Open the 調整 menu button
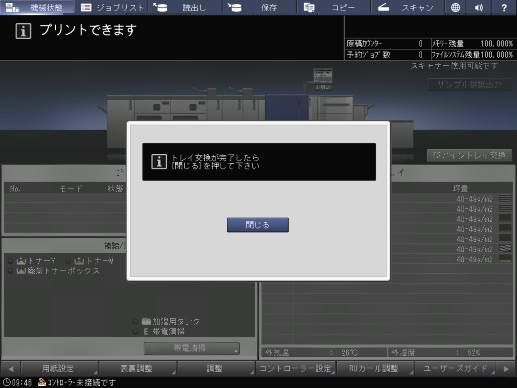This screenshot has height=388, width=517. (x=216, y=368)
